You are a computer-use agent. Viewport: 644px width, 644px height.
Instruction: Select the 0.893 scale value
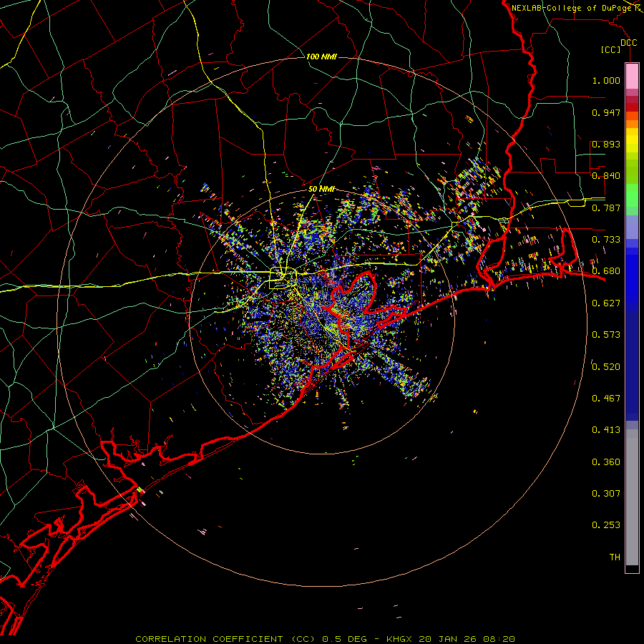(x=606, y=144)
